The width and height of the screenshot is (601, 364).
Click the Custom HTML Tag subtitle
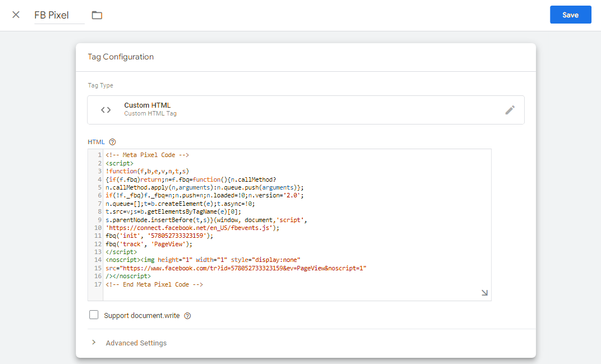click(x=150, y=113)
